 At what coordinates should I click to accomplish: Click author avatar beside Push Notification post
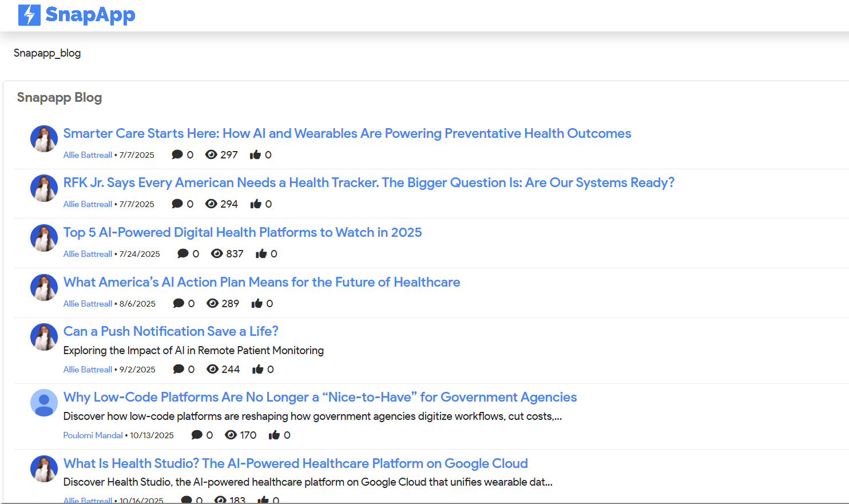[x=44, y=337]
